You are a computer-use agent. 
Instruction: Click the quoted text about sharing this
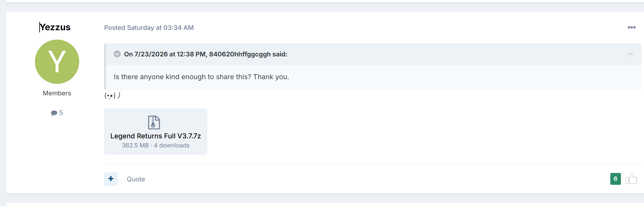click(x=201, y=77)
